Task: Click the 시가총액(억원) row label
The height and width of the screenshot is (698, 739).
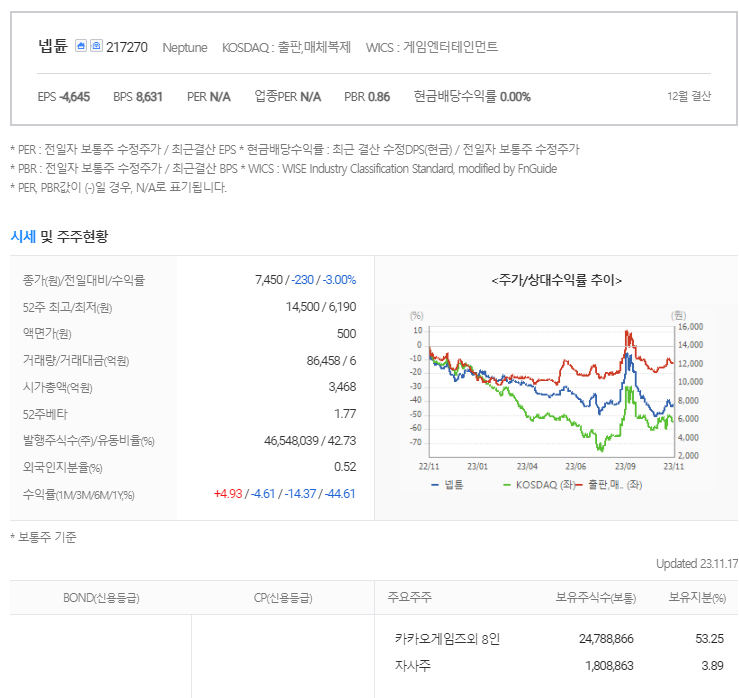Action: pyautogui.click(x=57, y=387)
